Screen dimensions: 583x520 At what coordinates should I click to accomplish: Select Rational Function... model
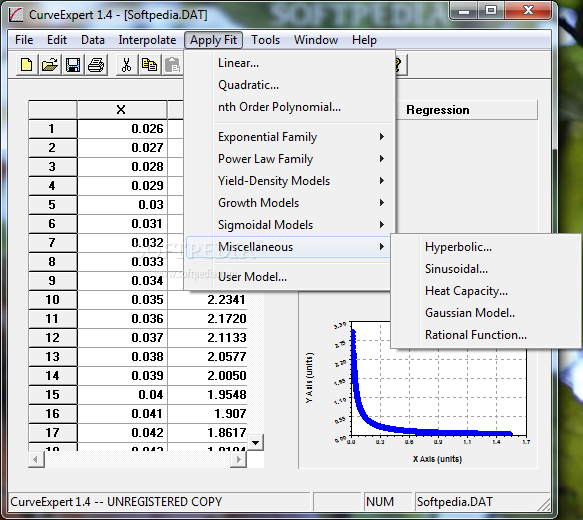tap(486, 335)
